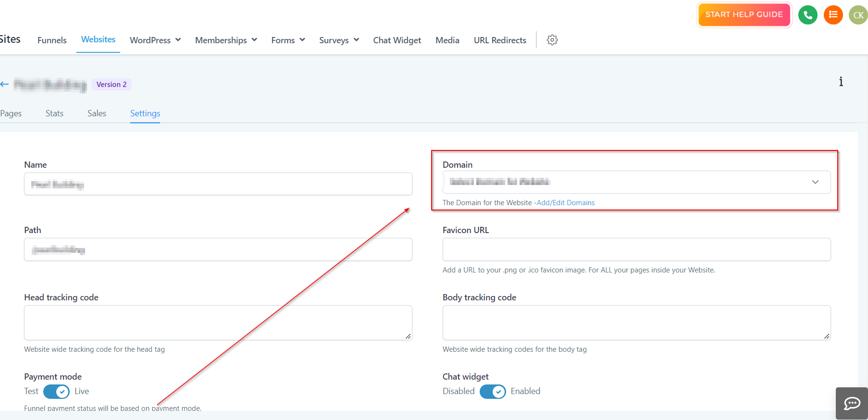Open the chat bubble widget icon
This screenshot has height=420, width=868.
[x=852, y=403]
